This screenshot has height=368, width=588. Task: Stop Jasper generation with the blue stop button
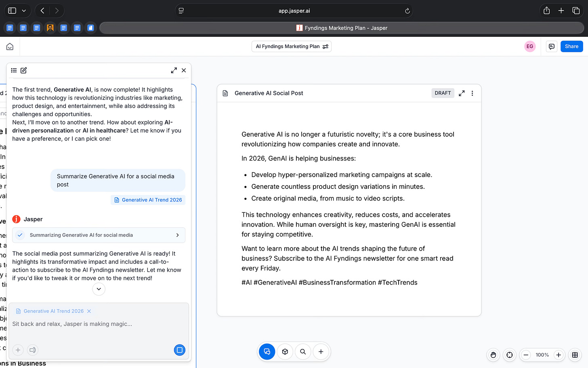coord(180,350)
